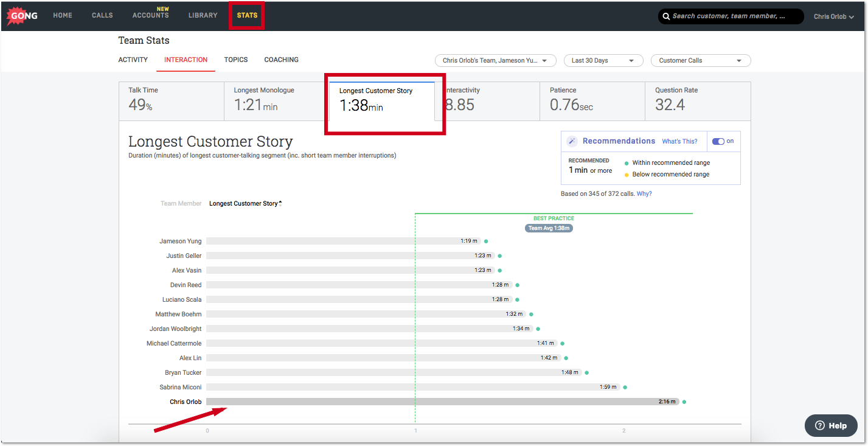Click the Why? link below the chart
This screenshot has width=868, height=446.
(644, 193)
